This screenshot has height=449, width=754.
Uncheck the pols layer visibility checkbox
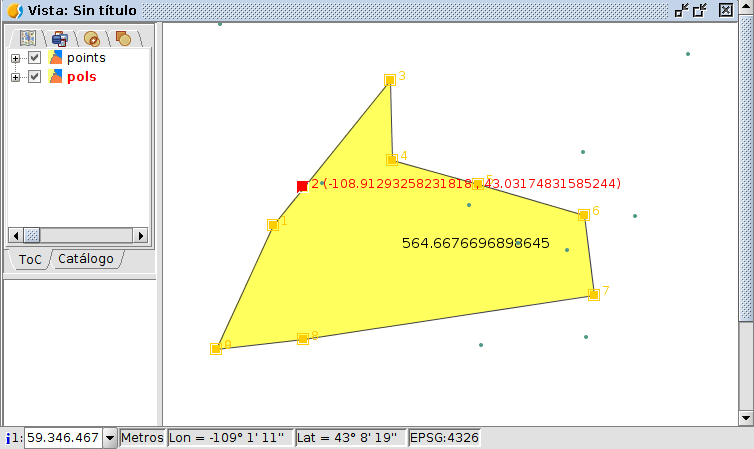click(35, 76)
